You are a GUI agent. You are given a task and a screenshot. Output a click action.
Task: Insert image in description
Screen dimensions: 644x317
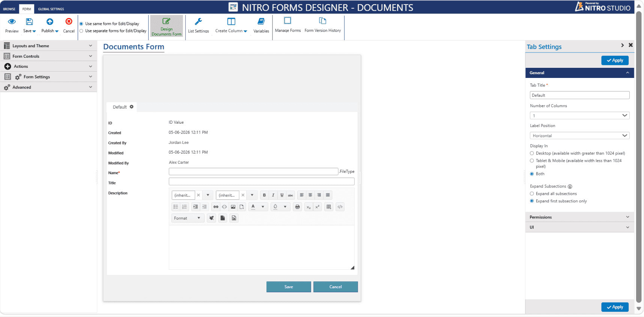pyautogui.click(x=233, y=207)
